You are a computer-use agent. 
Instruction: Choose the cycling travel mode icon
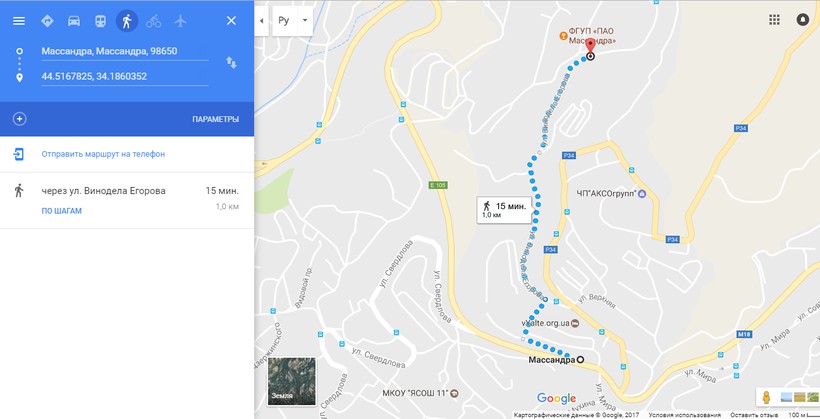[154, 21]
